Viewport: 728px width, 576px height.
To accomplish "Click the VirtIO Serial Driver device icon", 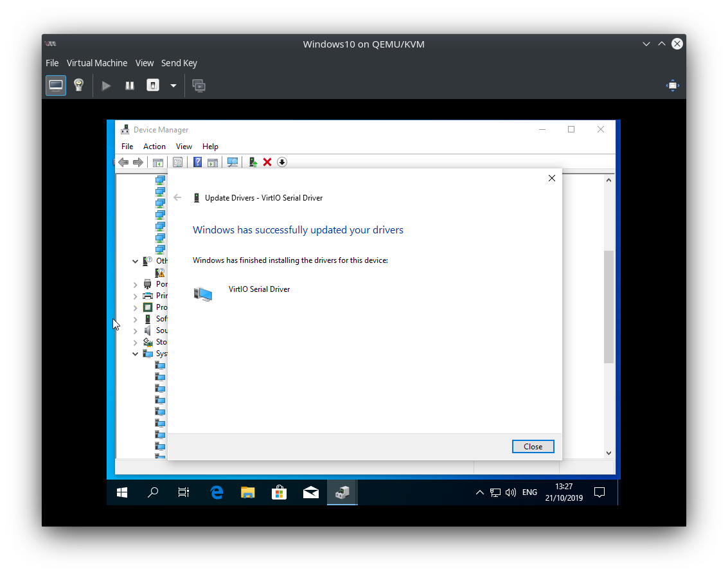I will click(x=203, y=294).
